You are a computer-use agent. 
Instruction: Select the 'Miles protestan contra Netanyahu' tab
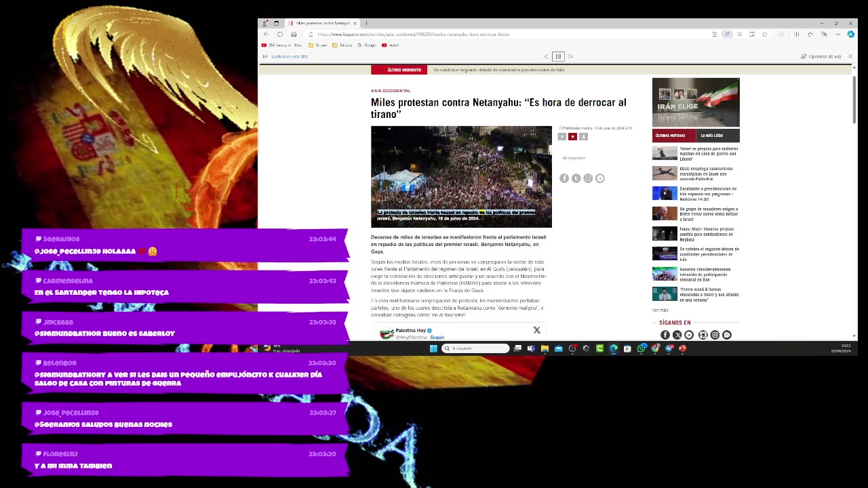click(323, 23)
